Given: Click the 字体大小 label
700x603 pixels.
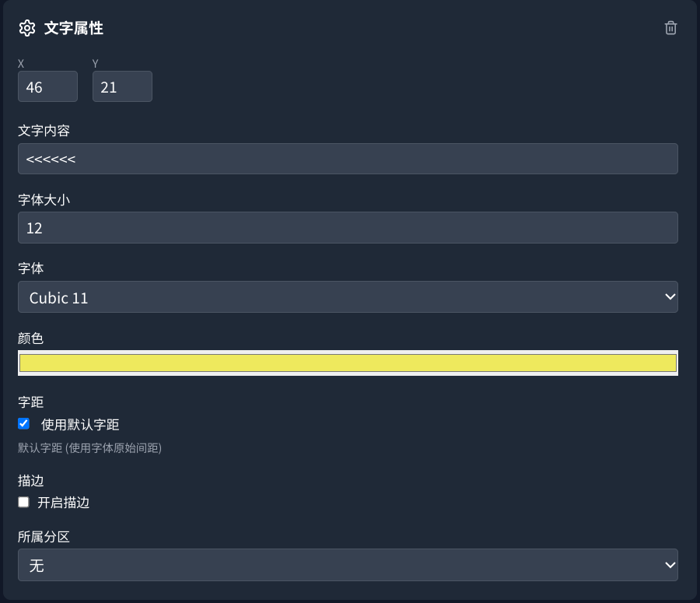Looking at the screenshot, I should (x=44, y=199).
